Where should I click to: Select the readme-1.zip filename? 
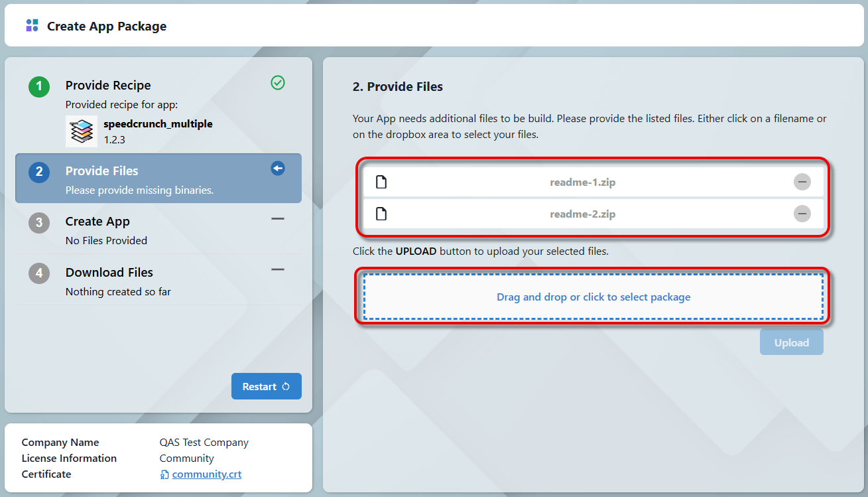click(582, 182)
